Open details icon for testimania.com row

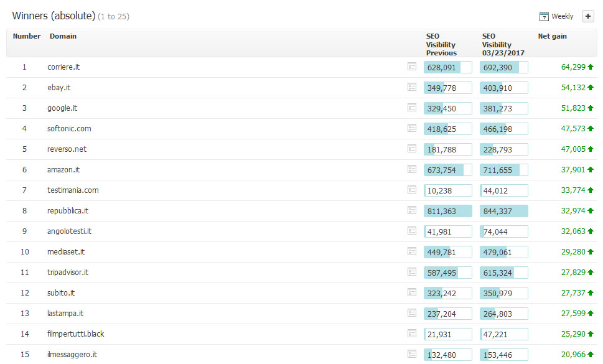click(x=412, y=190)
